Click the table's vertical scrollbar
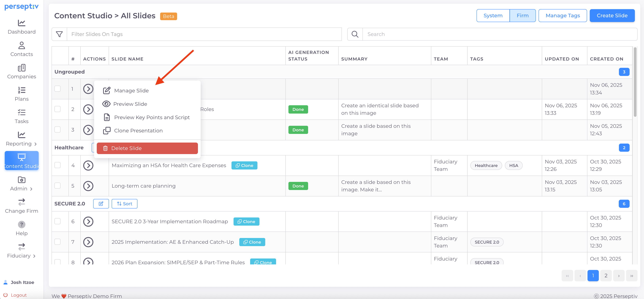644x299 pixels. click(635, 83)
